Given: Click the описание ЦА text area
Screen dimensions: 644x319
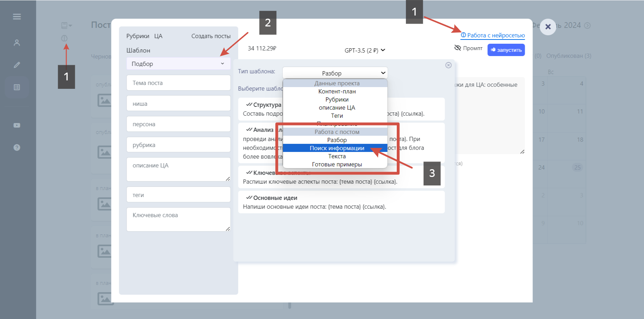Looking at the screenshot, I should [x=178, y=170].
